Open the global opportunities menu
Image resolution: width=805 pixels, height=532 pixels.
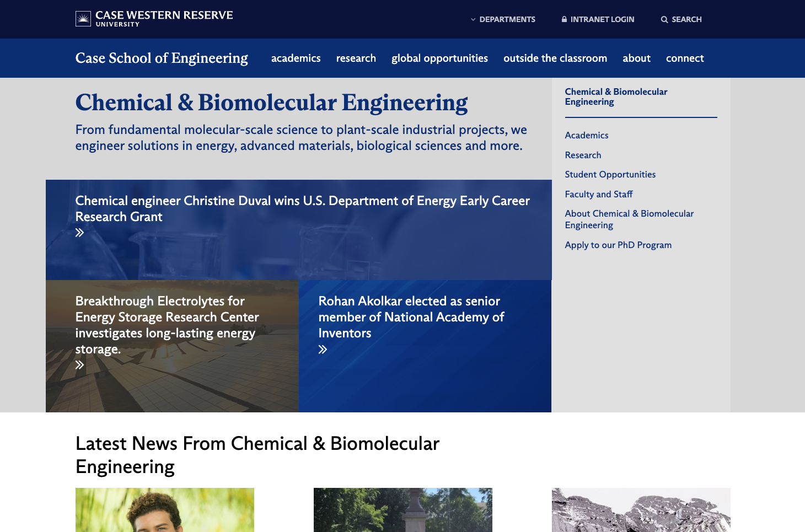pos(439,58)
